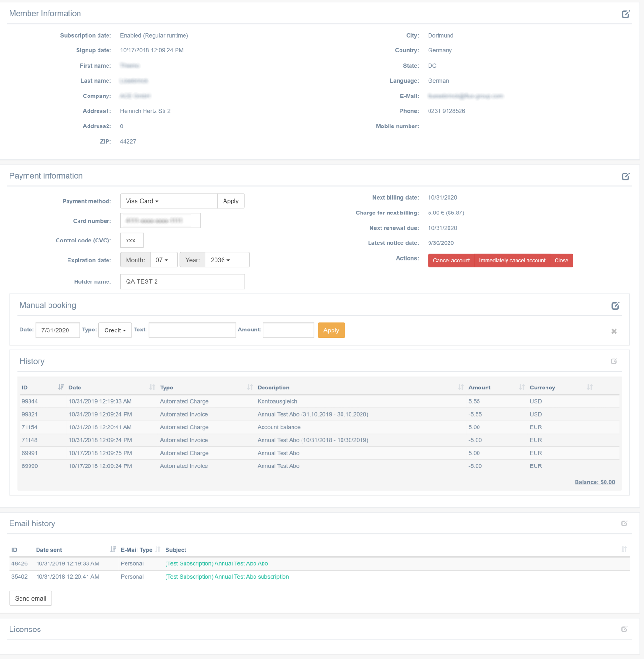Click the X icon in Manual booking row
644x659 pixels.
[x=614, y=331]
